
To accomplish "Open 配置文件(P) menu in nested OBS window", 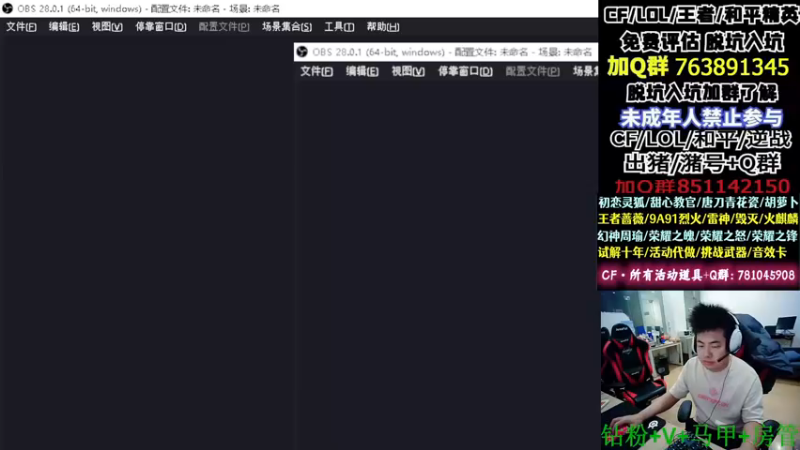I will pyautogui.click(x=533, y=71).
